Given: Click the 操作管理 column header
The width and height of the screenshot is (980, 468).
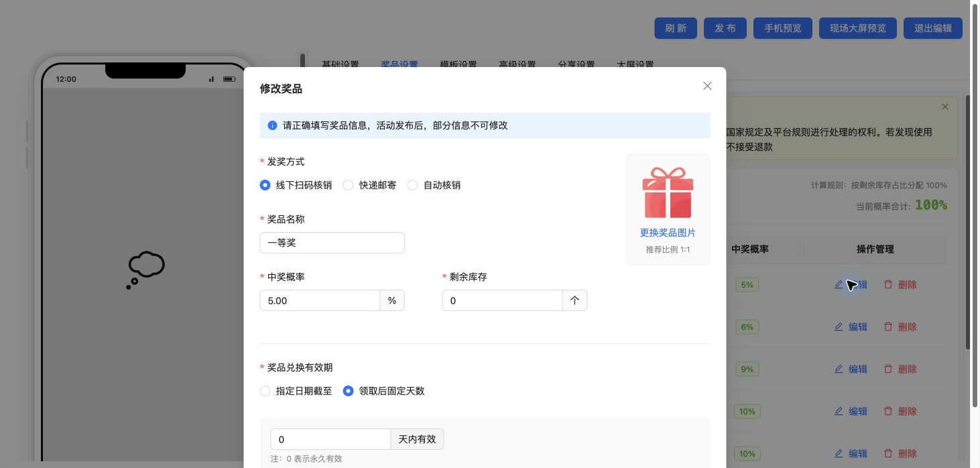Looking at the screenshot, I should click(875, 249).
